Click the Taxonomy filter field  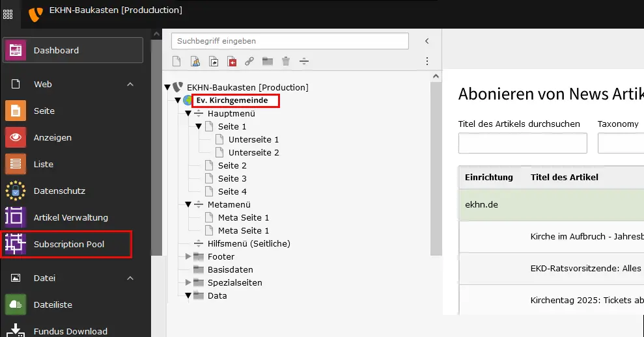pyautogui.click(x=621, y=143)
